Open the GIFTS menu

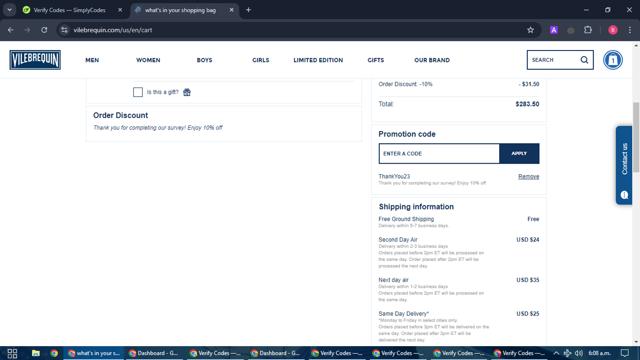(x=376, y=60)
